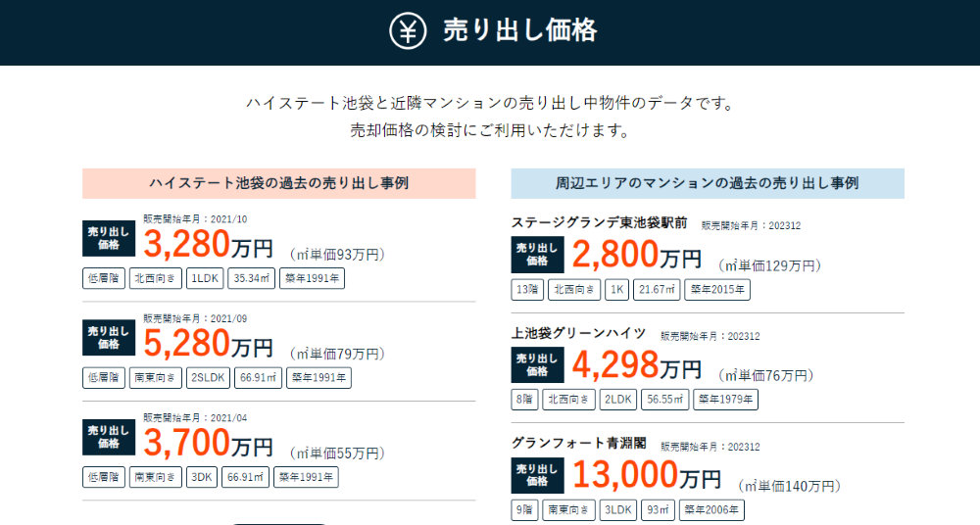Open the 上池袋グリーンハイツ listing name
The width and height of the screenshot is (980, 525).
click(579, 333)
